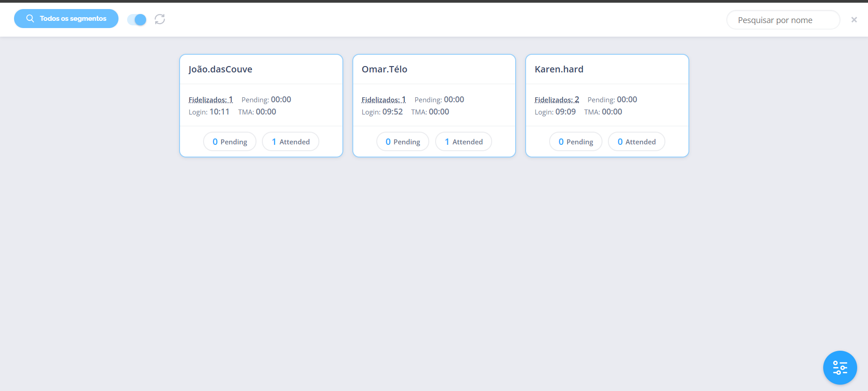Select the Omar.Télo agent name
The image size is (868, 391).
(384, 69)
